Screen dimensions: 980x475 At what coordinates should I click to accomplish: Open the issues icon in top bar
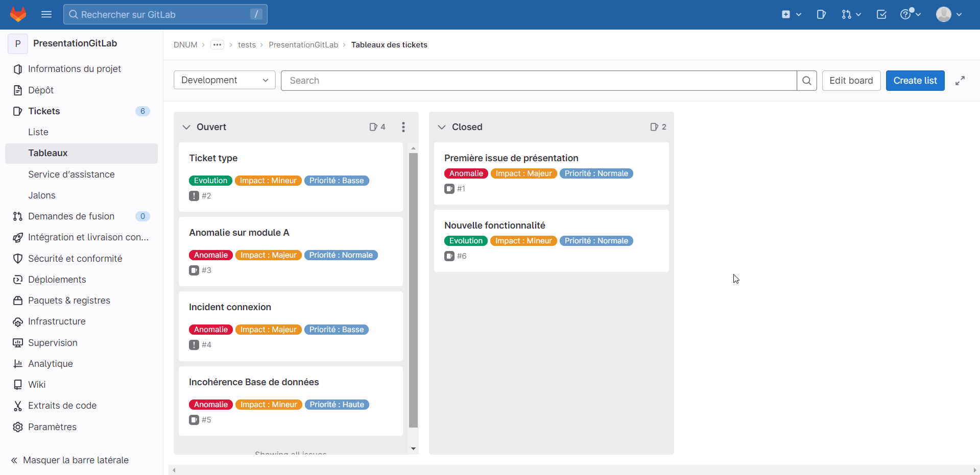(x=821, y=14)
